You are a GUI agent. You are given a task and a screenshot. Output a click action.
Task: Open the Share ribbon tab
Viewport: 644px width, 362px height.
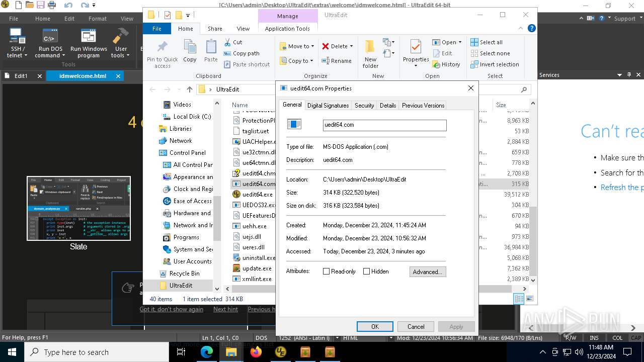click(x=215, y=29)
